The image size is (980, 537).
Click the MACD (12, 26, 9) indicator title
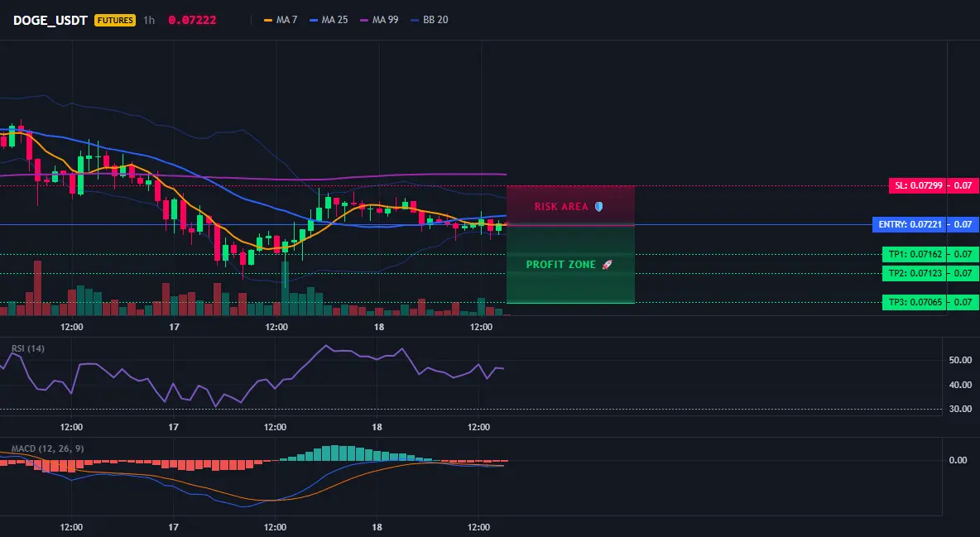pyautogui.click(x=47, y=448)
